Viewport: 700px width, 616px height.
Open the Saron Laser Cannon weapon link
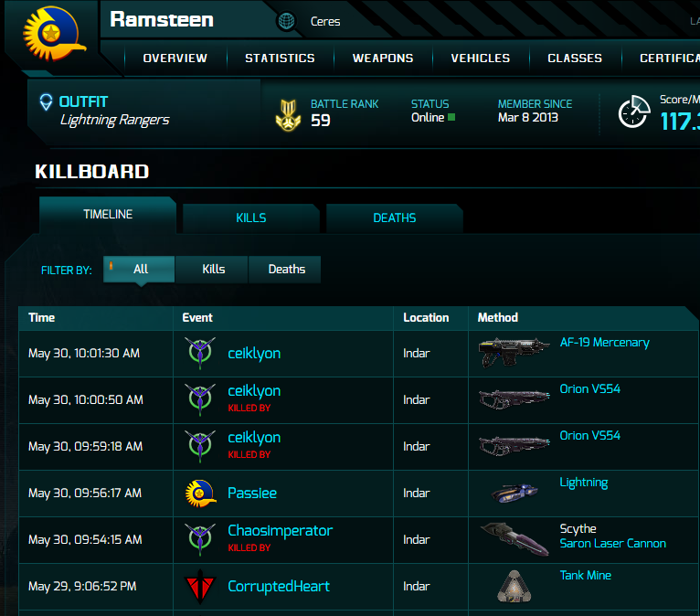tap(612, 544)
